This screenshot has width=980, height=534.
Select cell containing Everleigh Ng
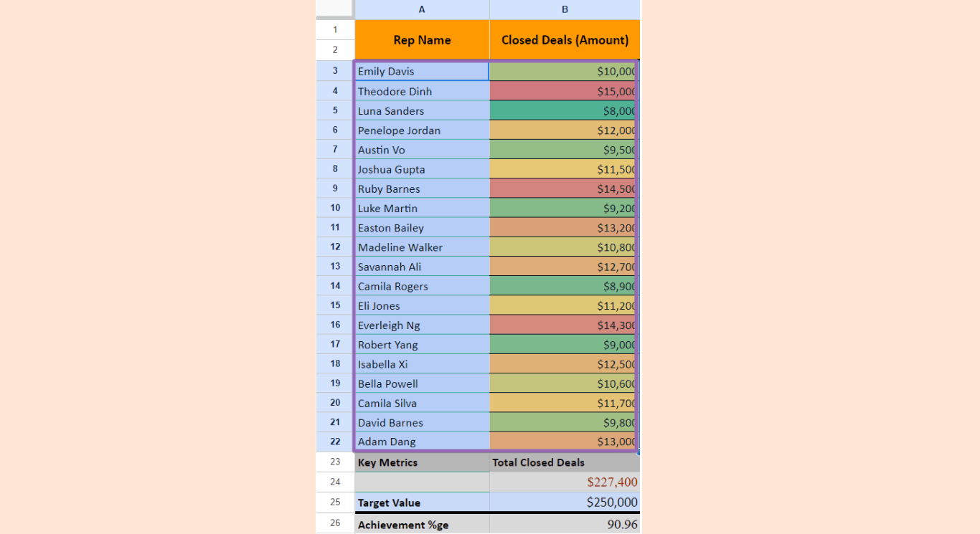pyautogui.click(x=422, y=325)
